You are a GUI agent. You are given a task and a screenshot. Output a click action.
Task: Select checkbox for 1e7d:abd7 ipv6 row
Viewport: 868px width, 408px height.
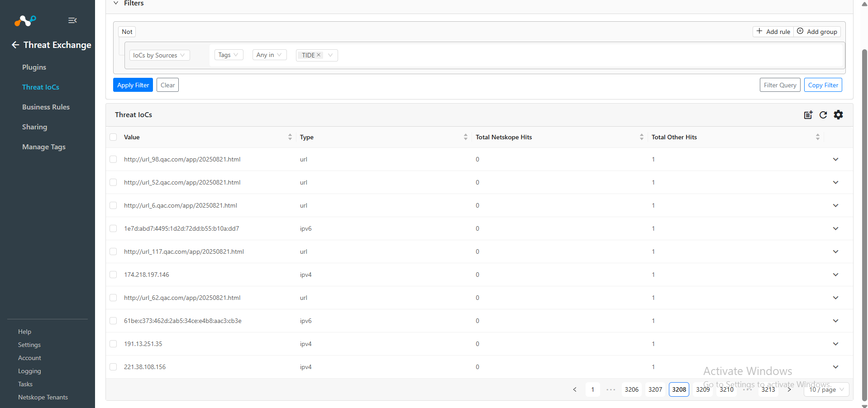(113, 228)
